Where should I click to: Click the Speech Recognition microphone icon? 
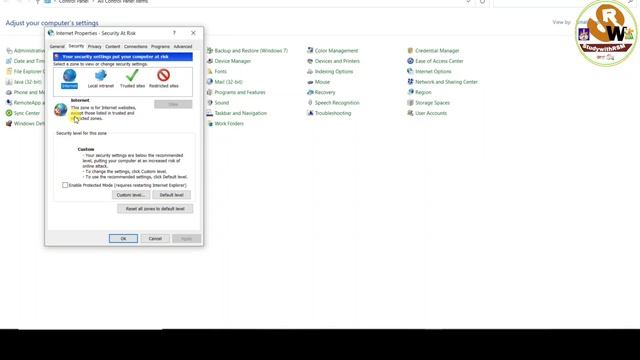click(x=310, y=103)
